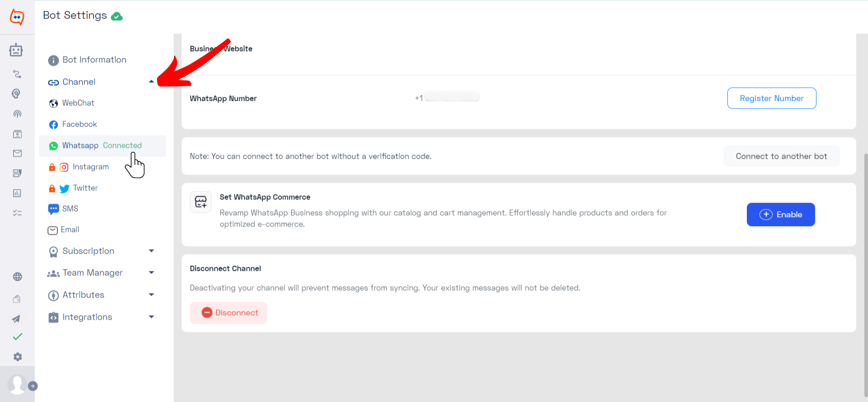This screenshot has width=868, height=402.
Task: Click the paper plane icon in rail
Action: (x=16, y=319)
